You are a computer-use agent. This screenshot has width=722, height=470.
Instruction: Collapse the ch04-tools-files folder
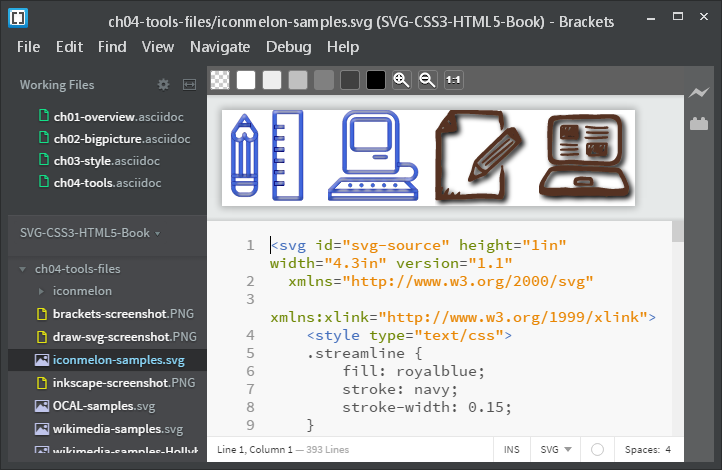click(x=23, y=269)
